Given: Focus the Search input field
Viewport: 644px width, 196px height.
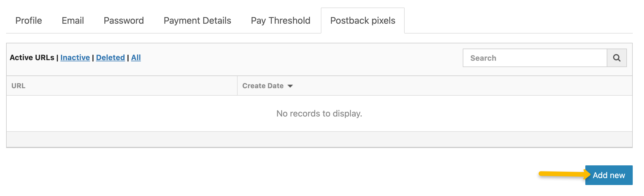Looking at the screenshot, I should point(535,58).
